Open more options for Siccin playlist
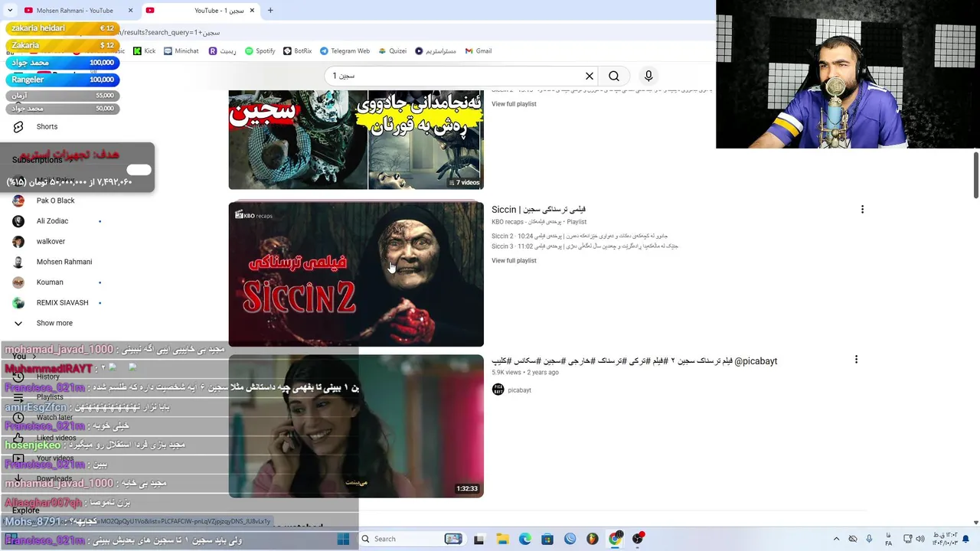Viewport: 980px width, 551px height. coord(862,210)
